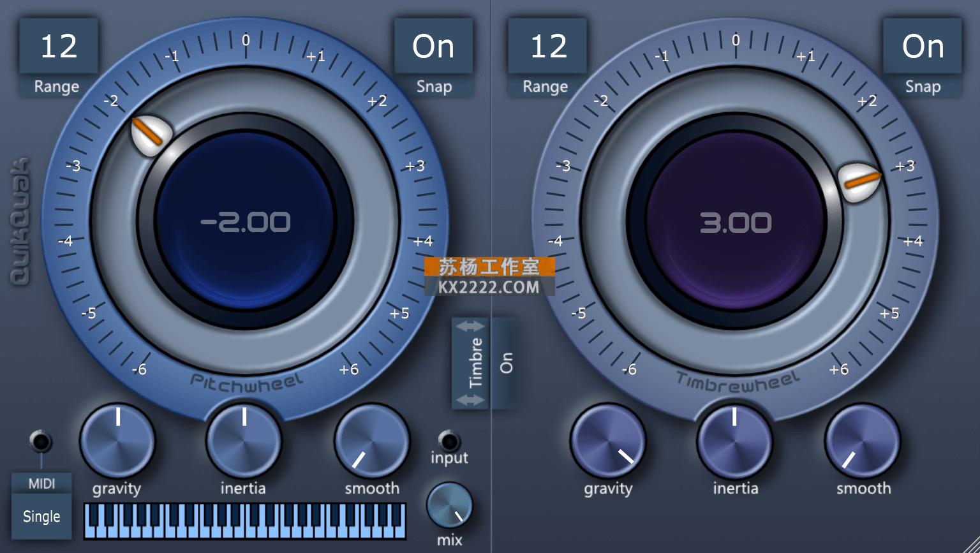This screenshot has height=553, width=980.
Task: Click the Timbrewheel scale +2 mark
Action: [867, 101]
